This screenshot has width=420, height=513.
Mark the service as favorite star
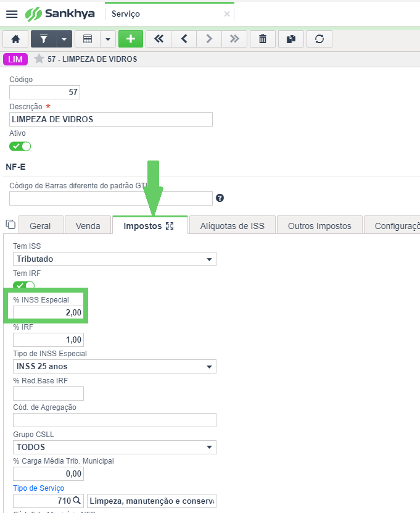[39, 59]
